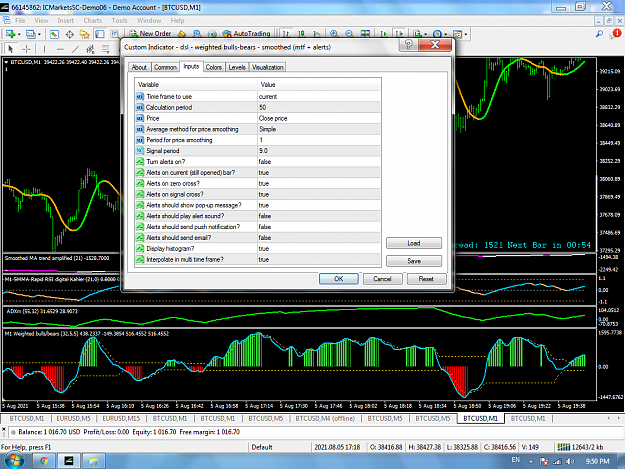Toggle the Chart Shift icon

(399, 34)
